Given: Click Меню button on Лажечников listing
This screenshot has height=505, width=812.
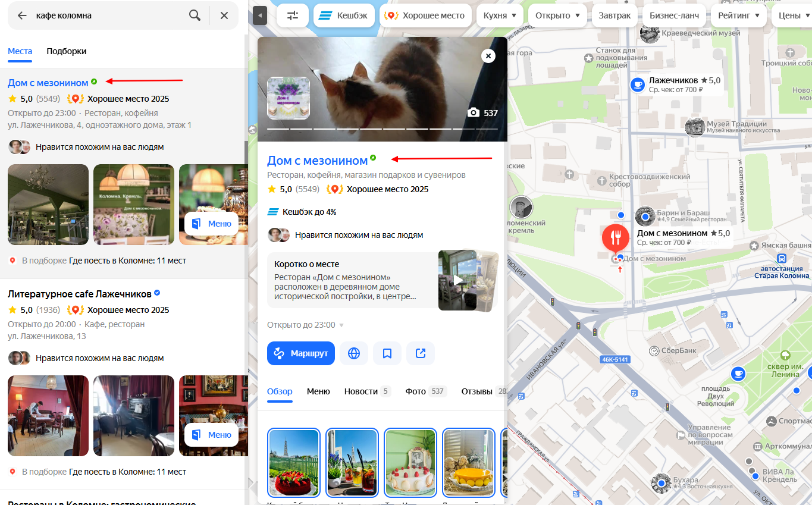Looking at the screenshot, I should pyautogui.click(x=212, y=435).
